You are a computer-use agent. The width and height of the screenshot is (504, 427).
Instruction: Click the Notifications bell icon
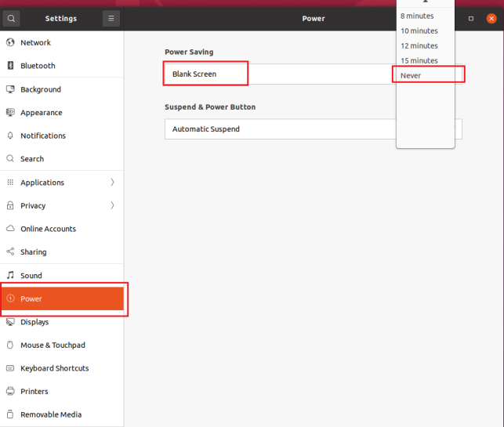(x=10, y=136)
